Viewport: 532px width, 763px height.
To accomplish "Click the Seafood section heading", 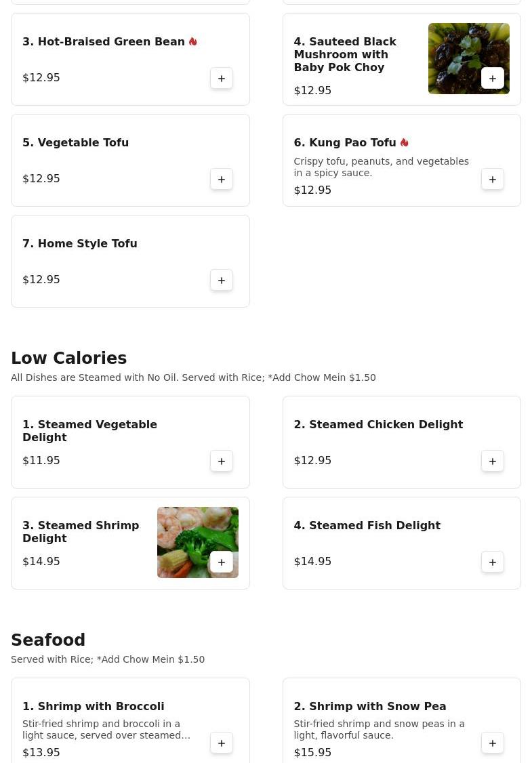I will (48, 640).
